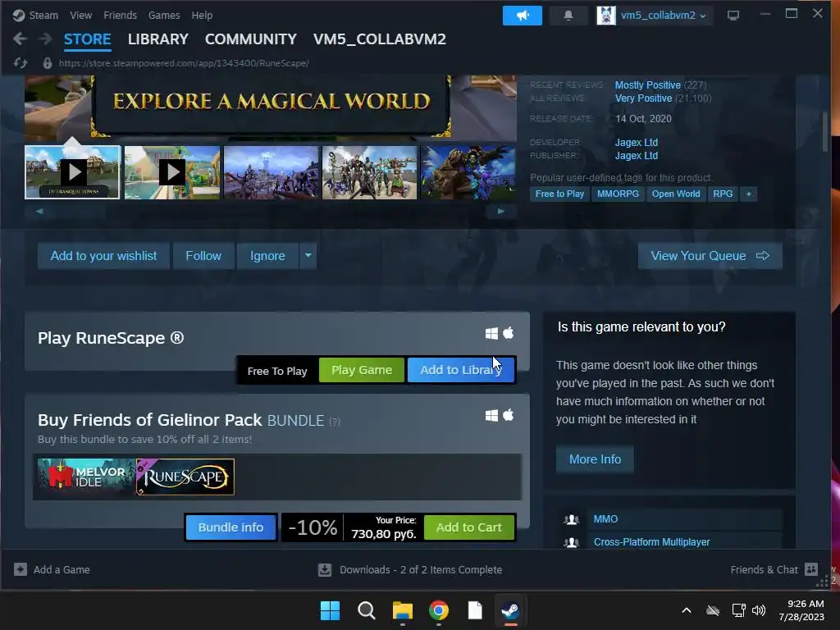The height and width of the screenshot is (630, 840).
Task: Follow RuneScape
Action: (203, 256)
